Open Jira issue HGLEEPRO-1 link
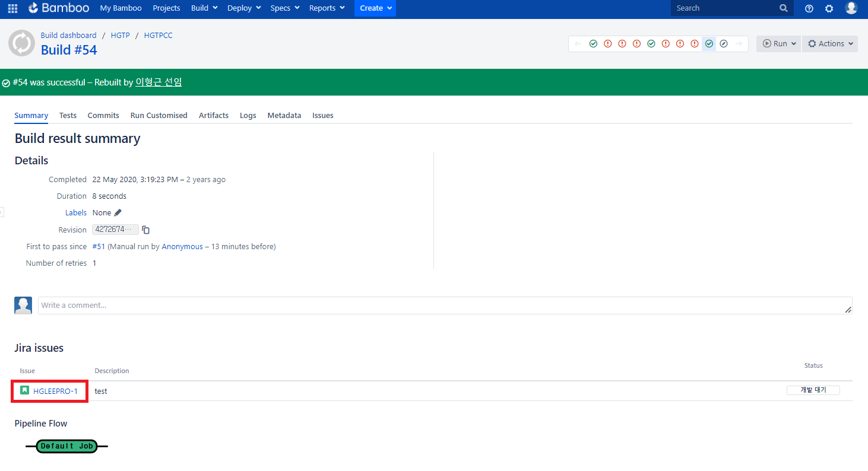Image resolution: width=868 pixels, height=471 pixels. click(x=55, y=391)
